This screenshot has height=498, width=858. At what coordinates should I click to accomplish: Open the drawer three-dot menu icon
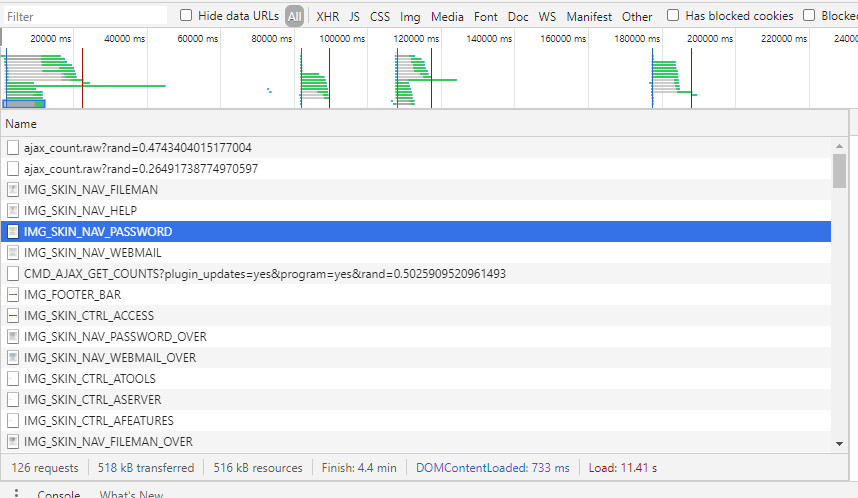[15, 494]
